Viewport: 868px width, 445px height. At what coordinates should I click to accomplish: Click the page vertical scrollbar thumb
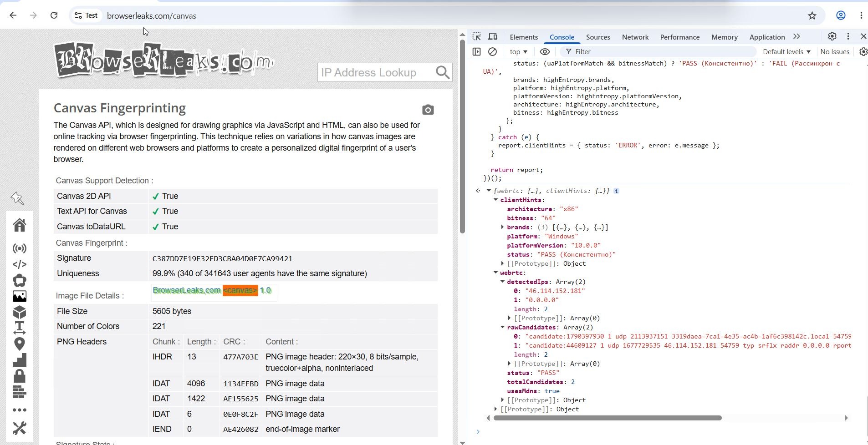pyautogui.click(x=462, y=137)
